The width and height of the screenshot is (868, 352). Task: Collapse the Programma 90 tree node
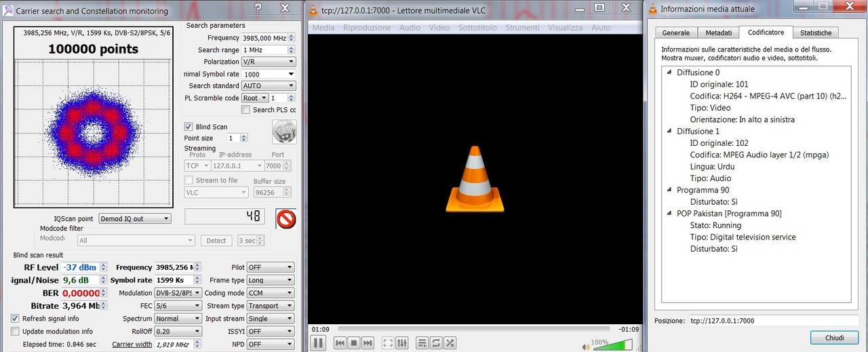tap(669, 190)
